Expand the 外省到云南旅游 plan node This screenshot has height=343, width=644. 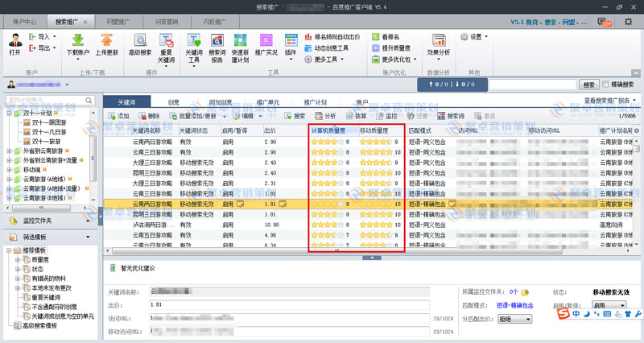[x=9, y=151]
